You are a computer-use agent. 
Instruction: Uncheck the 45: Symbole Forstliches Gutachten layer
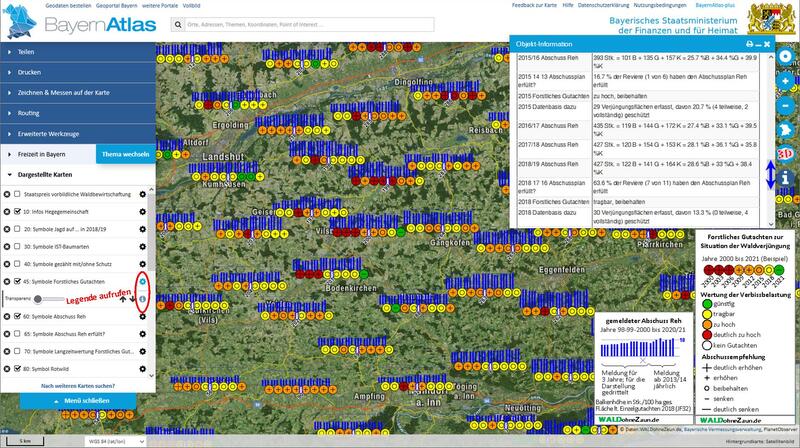(x=18, y=281)
